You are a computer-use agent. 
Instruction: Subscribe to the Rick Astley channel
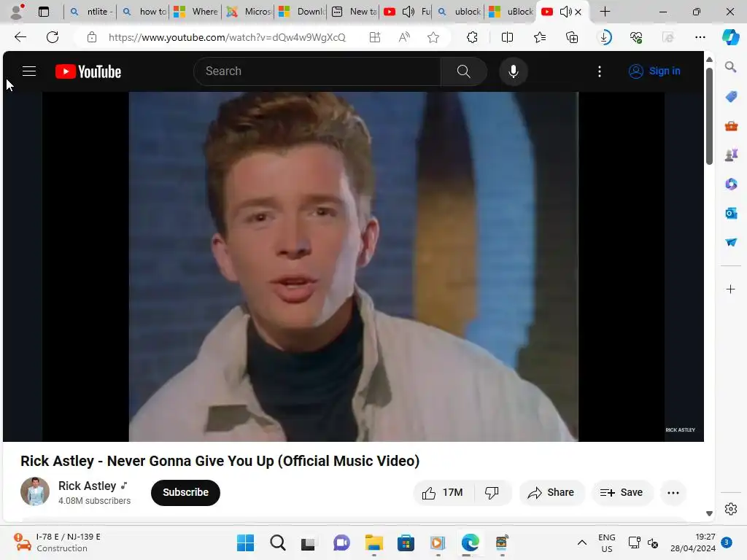tap(185, 492)
